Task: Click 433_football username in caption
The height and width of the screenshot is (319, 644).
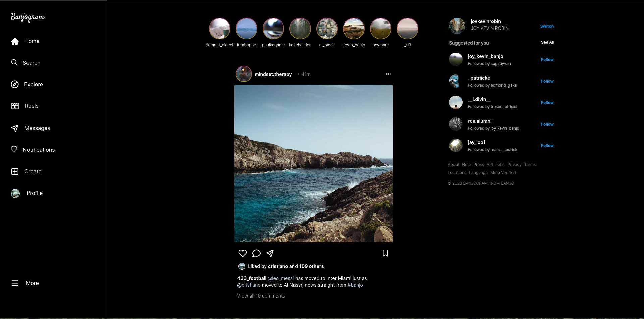Action: [x=252, y=278]
